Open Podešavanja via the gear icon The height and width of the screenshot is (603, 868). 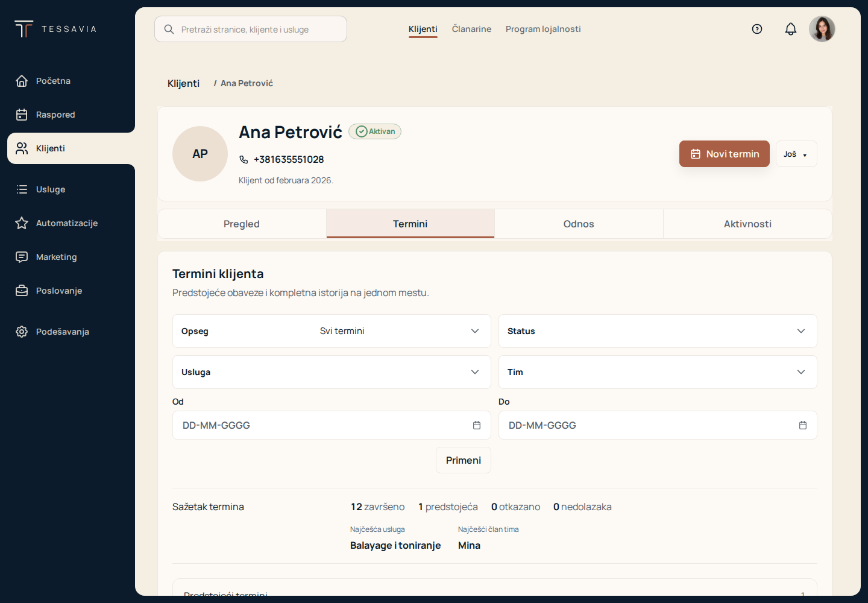[22, 332]
